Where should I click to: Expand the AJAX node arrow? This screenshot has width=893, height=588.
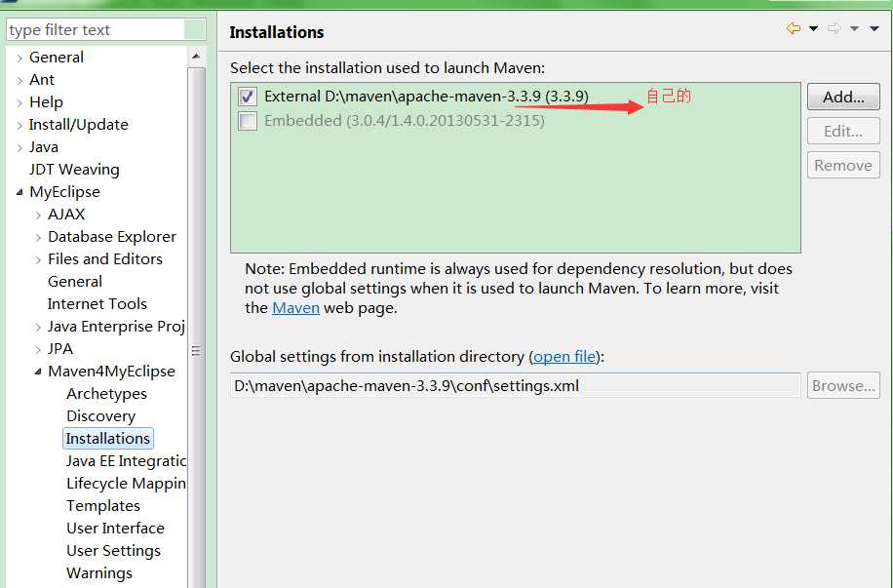(38, 215)
